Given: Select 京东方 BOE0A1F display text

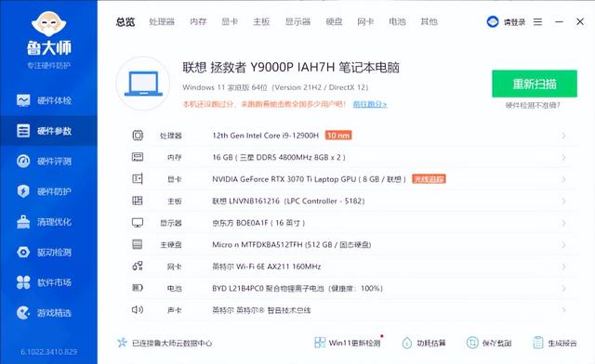Looking at the screenshot, I should [258, 223].
